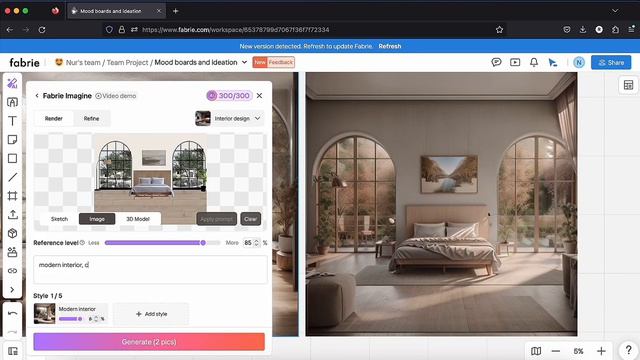Viewport: 640px width, 360px height.
Task: Select the Modern interior style thumbnail
Action: click(x=44, y=313)
